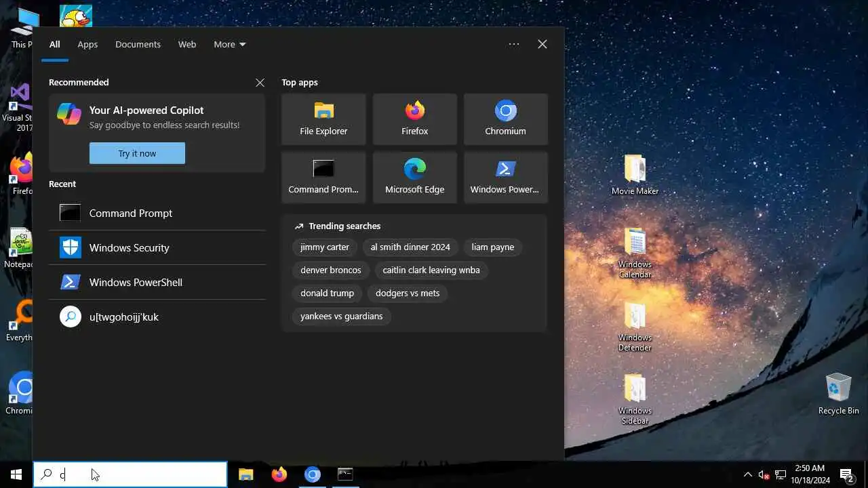Expand the More dropdown
The image size is (868, 488).
point(230,44)
